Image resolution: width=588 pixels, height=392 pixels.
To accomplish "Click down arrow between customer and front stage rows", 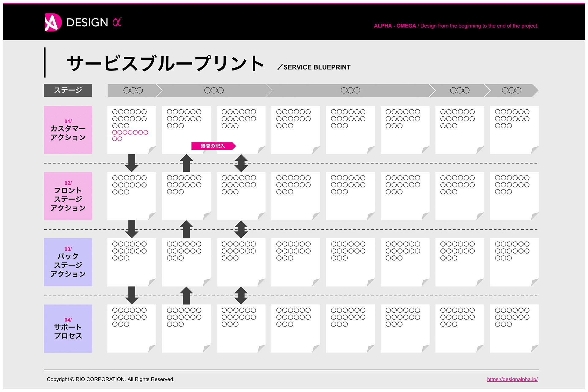I will [x=132, y=163].
